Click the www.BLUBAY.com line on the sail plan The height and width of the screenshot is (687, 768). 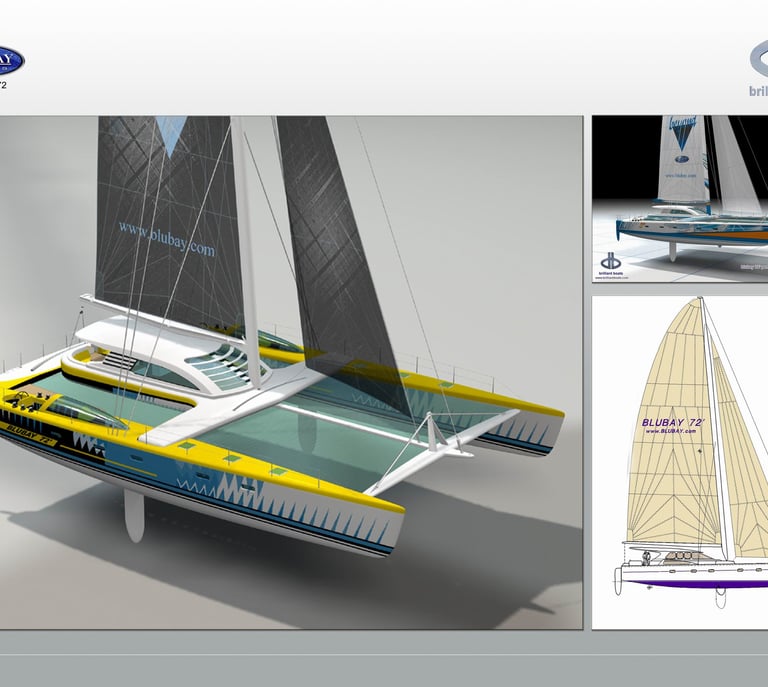click(x=671, y=431)
